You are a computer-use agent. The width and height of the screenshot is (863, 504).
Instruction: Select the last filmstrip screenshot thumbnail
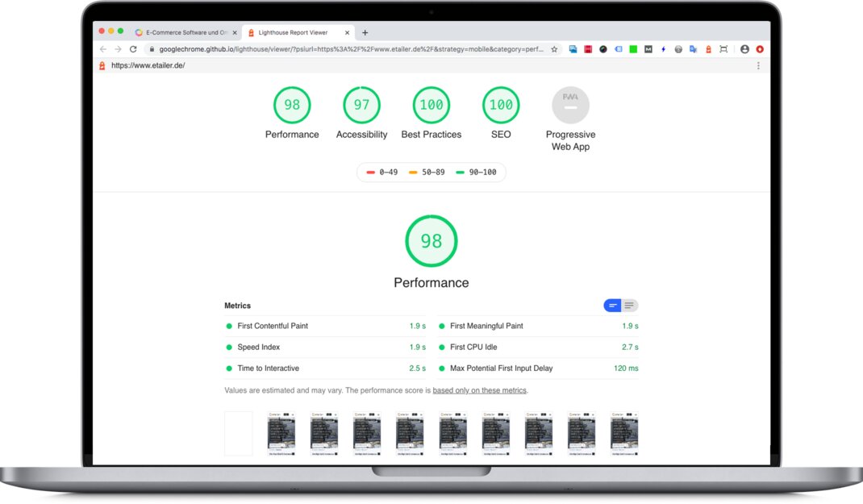click(624, 433)
